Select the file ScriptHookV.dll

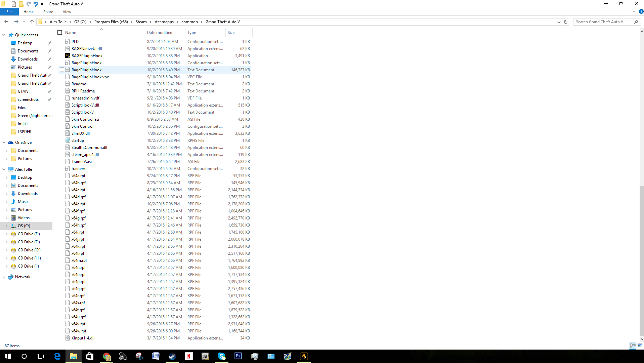tap(85, 105)
